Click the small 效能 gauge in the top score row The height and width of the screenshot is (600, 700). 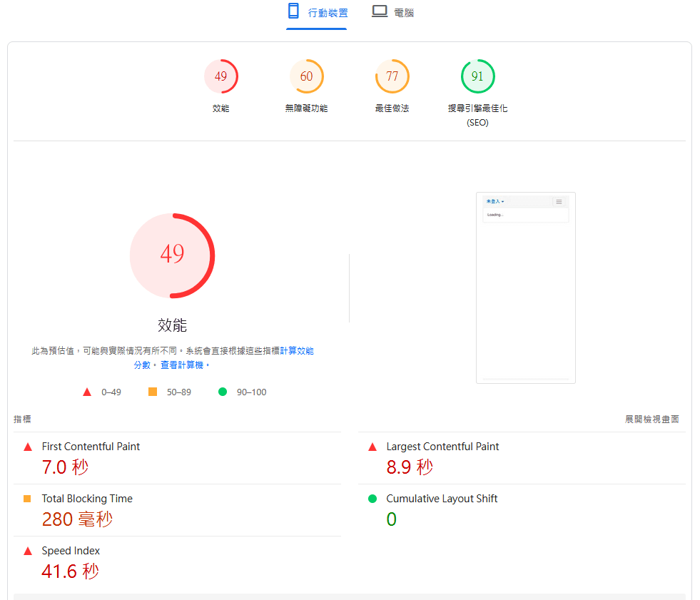click(221, 76)
